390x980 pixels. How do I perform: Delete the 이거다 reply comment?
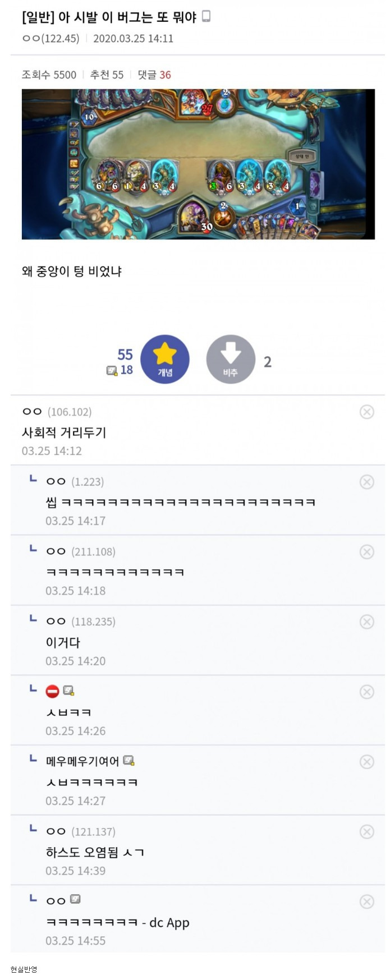(x=366, y=622)
